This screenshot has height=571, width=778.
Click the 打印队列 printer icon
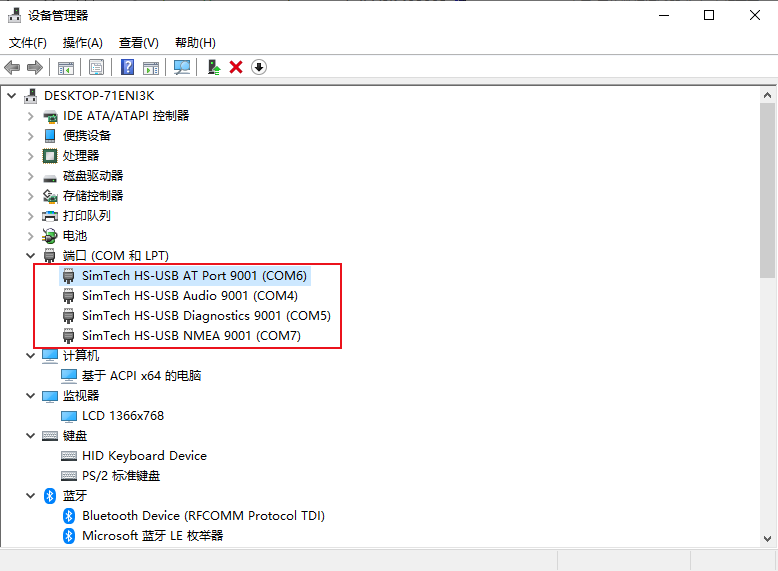[50, 216]
